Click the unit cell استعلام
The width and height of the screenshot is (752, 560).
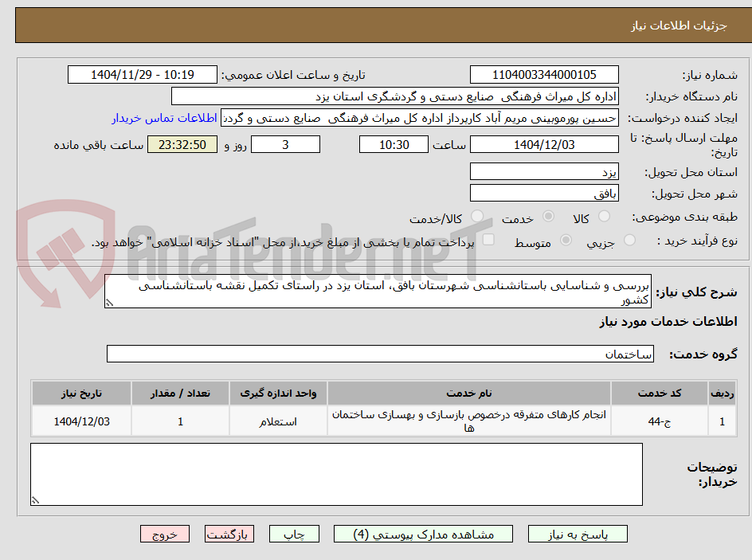click(x=278, y=421)
